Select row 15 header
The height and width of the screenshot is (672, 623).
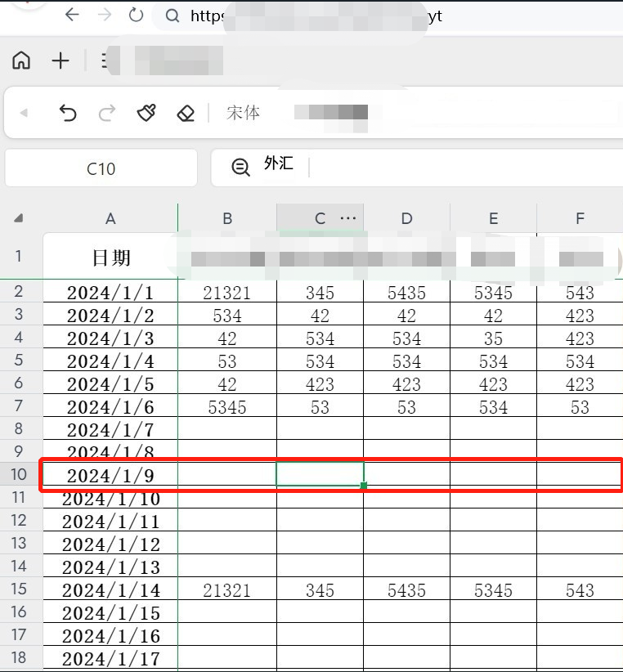tap(20, 589)
